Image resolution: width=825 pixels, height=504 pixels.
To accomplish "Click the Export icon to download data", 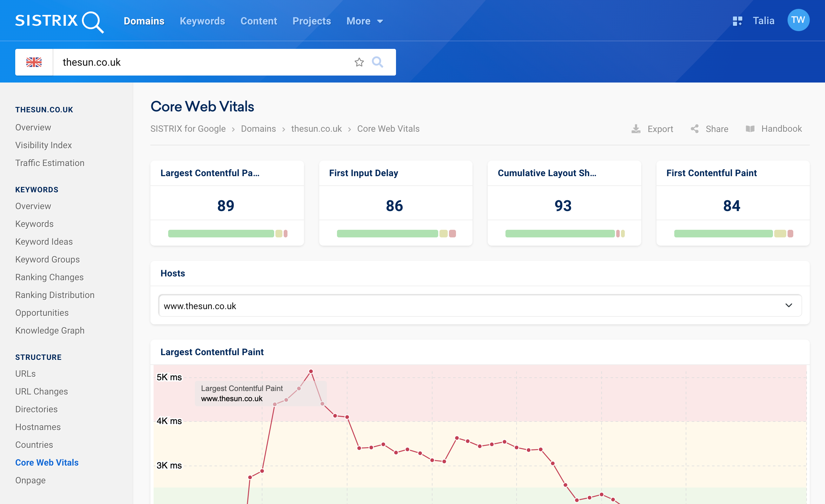I will tap(635, 128).
